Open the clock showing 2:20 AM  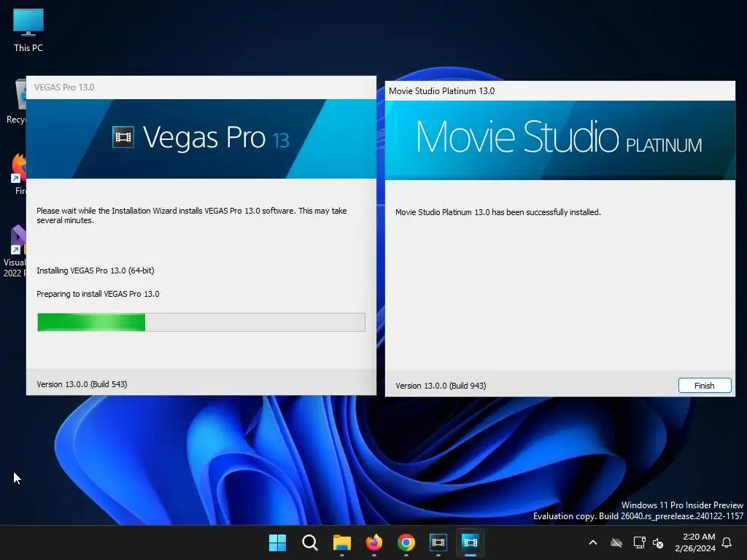click(x=695, y=542)
